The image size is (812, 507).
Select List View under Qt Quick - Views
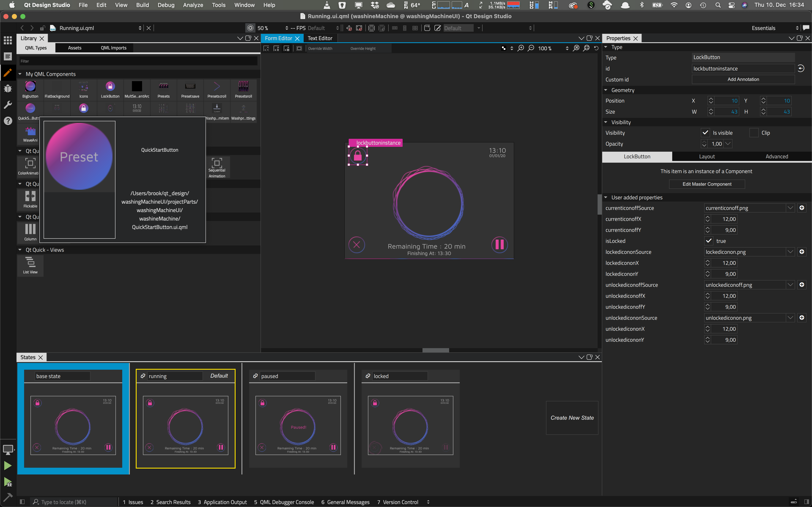[30, 265]
